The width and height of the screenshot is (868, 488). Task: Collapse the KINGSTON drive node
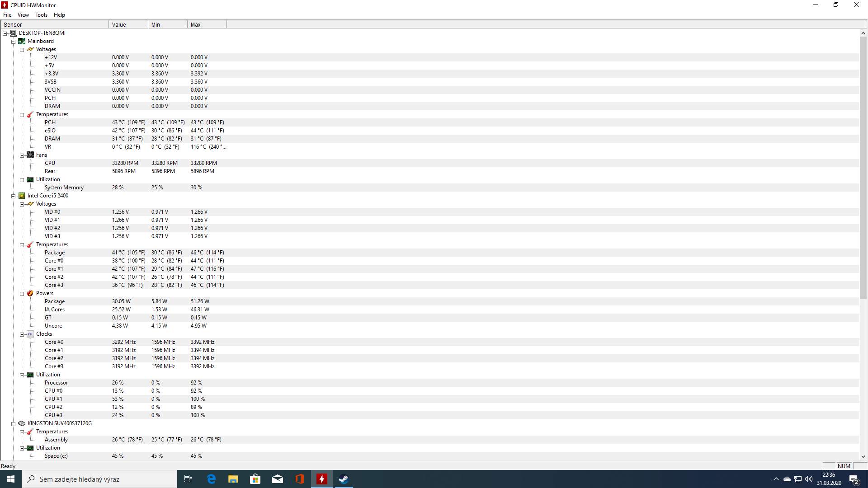[x=14, y=424]
